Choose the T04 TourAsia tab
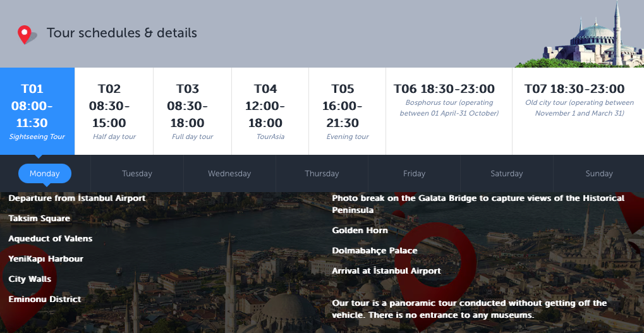This screenshot has height=333, width=644. coord(270,111)
